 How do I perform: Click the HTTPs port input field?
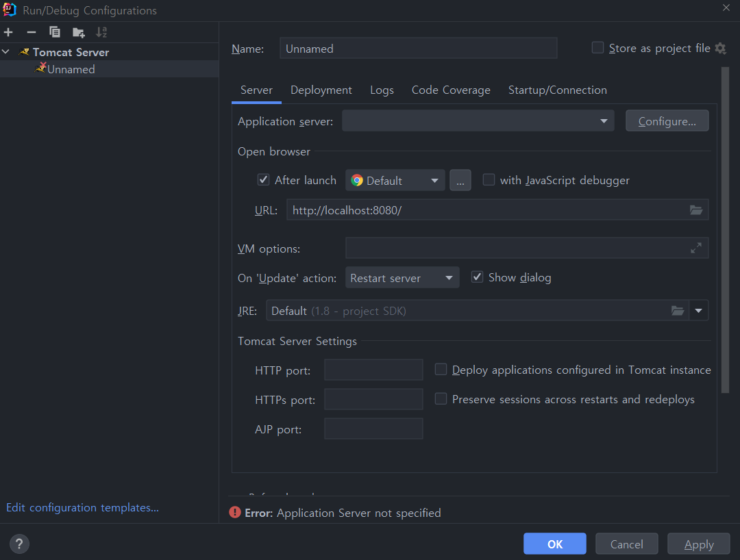tap(373, 399)
